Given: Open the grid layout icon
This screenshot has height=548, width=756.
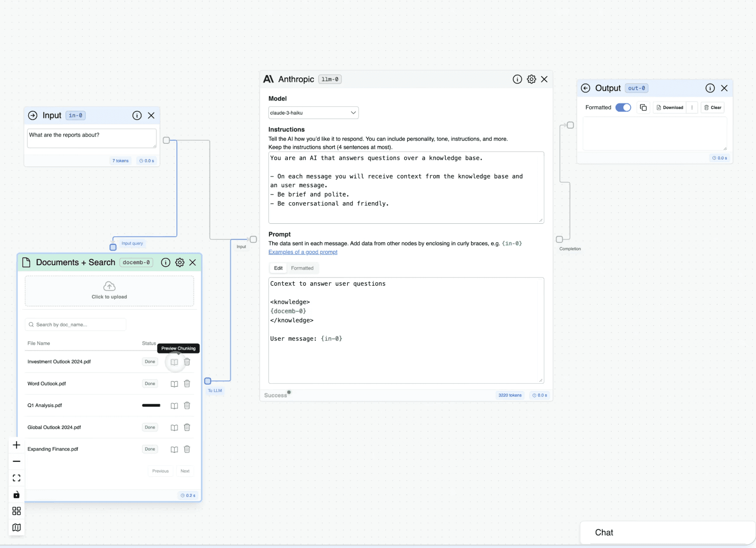Looking at the screenshot, I should coord(17,511).
